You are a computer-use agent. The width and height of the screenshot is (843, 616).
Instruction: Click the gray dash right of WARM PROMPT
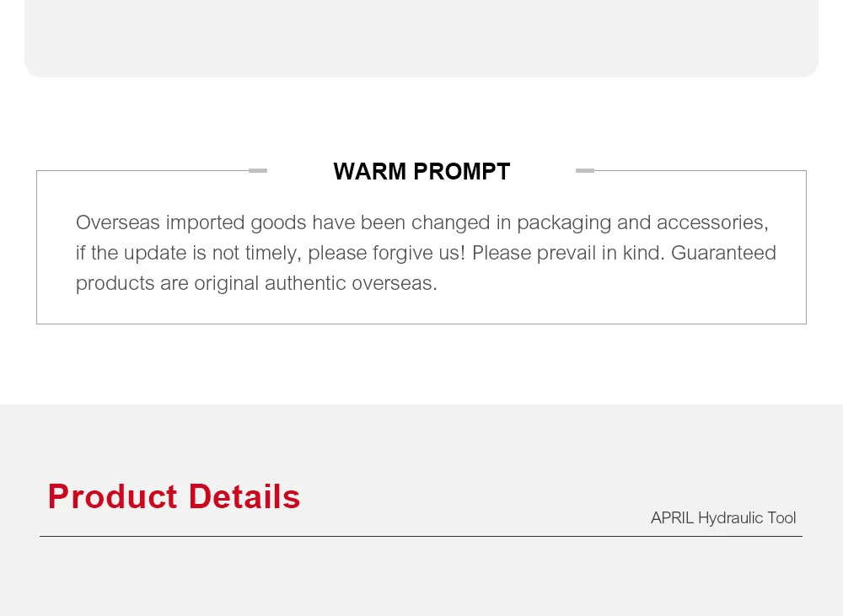tap(585, 170)
